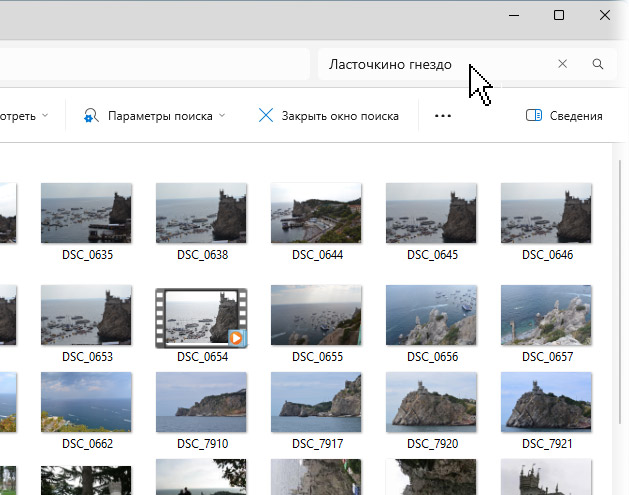Click the file name label DSC_7910
This screenshot has width=629, height=495.
click(x=202, y=444)
